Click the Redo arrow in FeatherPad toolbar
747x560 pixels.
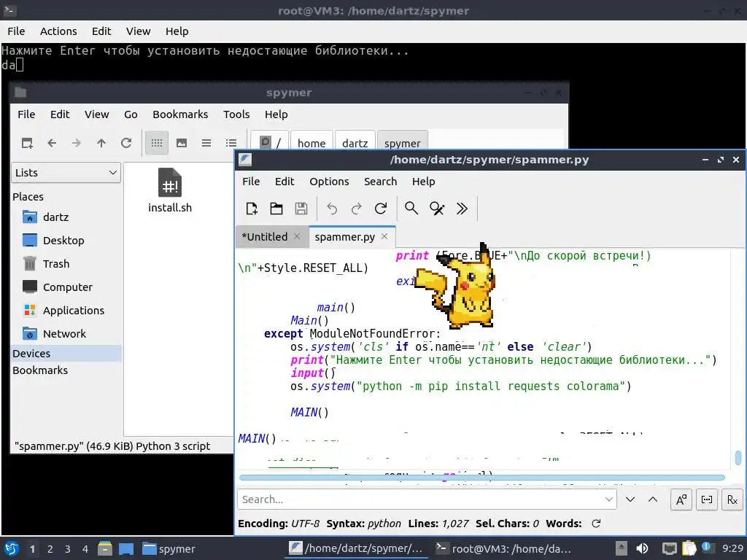tap(356, 209)
